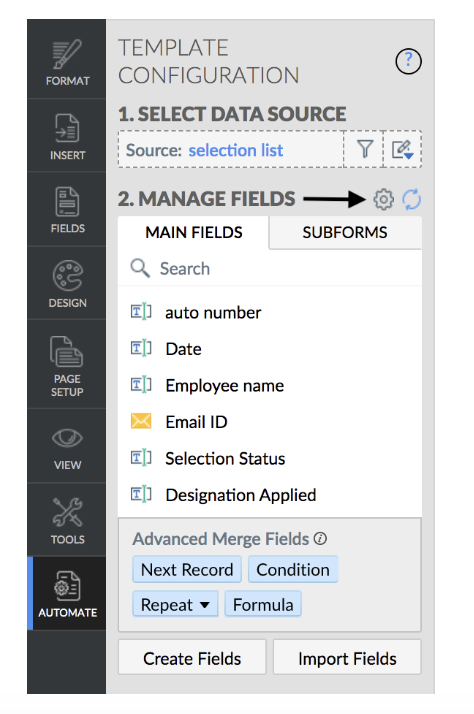
Task: Select the Main Fields tab
Action: 194,232
